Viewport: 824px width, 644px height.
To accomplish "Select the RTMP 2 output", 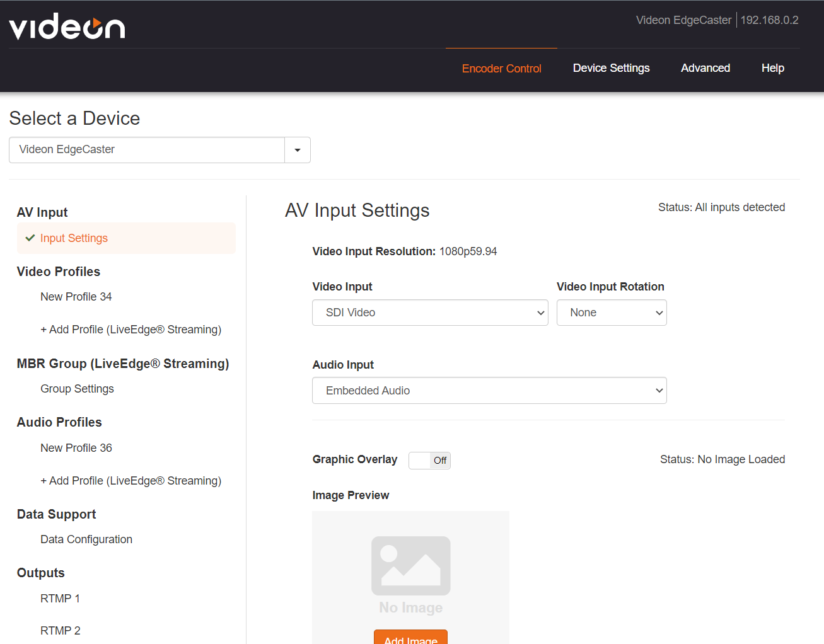I will coord(61,631).
